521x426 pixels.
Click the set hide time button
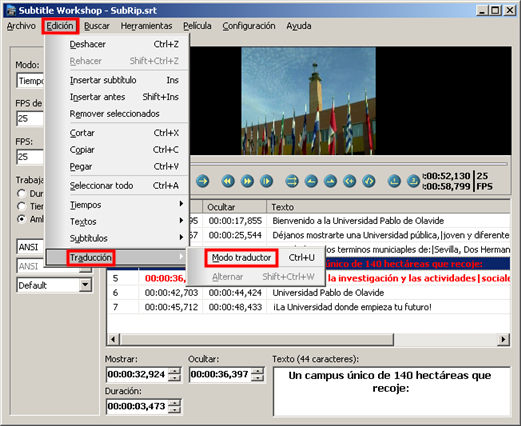click(x=330, y=181)
